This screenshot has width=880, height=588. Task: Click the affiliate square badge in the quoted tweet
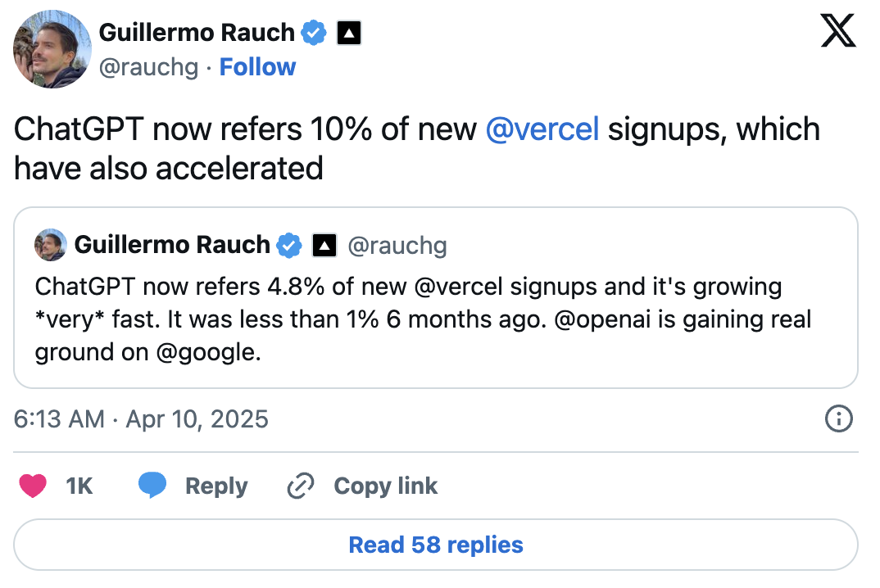coord(324,245)
